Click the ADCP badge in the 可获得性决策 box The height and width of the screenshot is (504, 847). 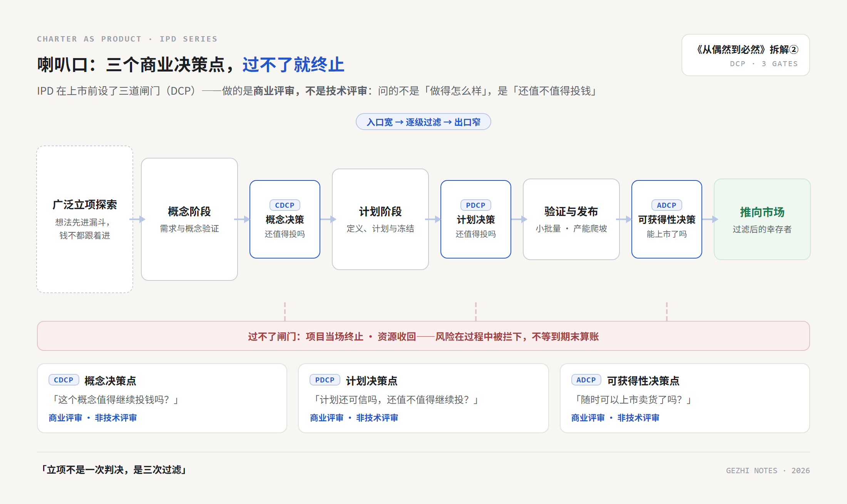666,205
